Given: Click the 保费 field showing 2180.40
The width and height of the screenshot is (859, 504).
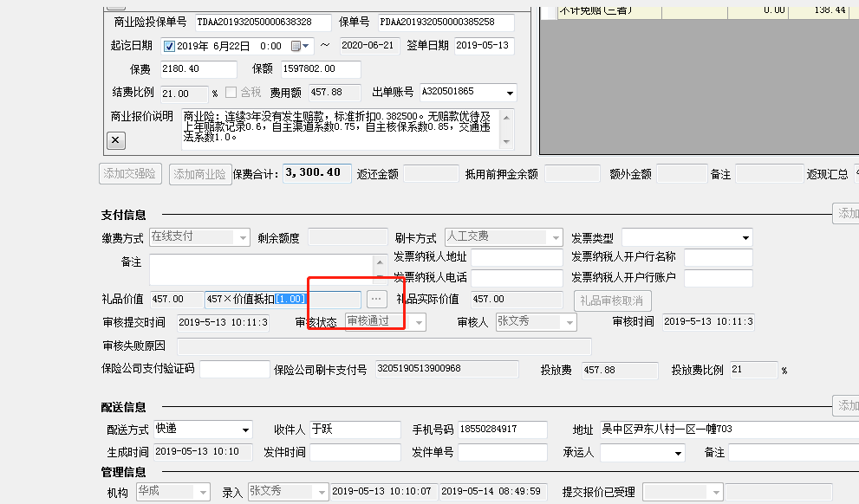Looking at the screenshot, I should 198,69.
